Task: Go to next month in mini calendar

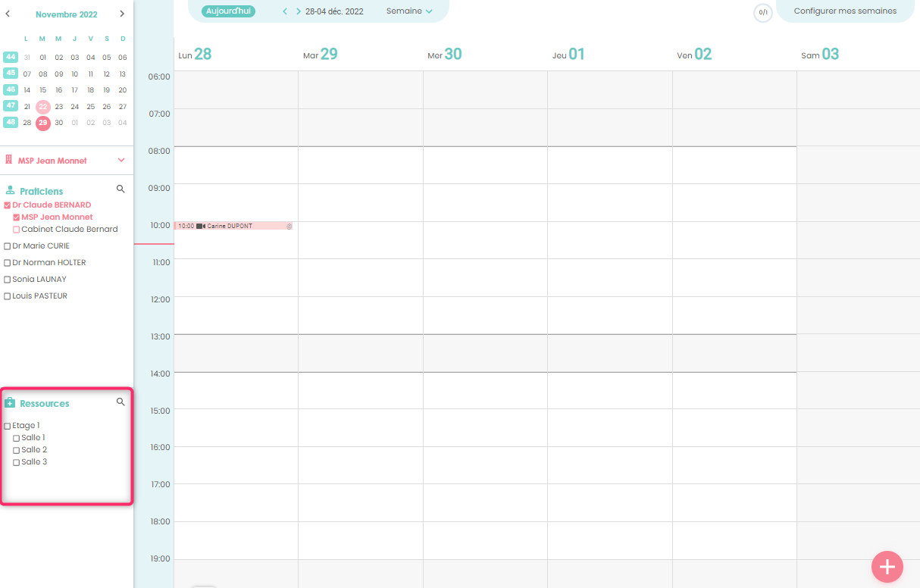Action: click(122, 14)
